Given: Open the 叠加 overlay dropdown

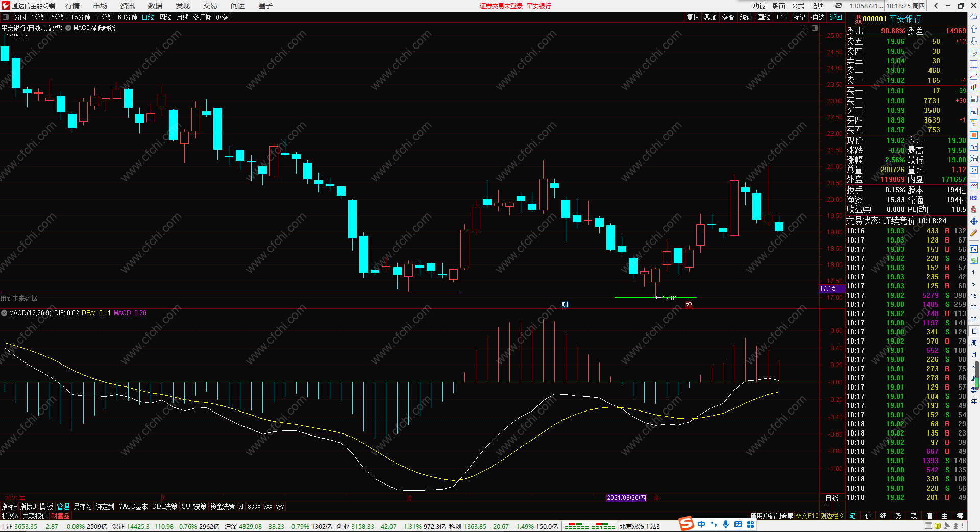Looking at the screenshot, I should coord(710,17).
